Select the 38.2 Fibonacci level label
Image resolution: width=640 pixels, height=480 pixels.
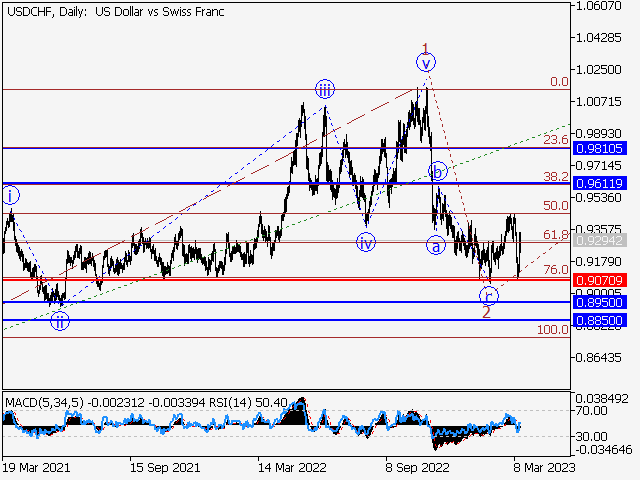[556, 176]
